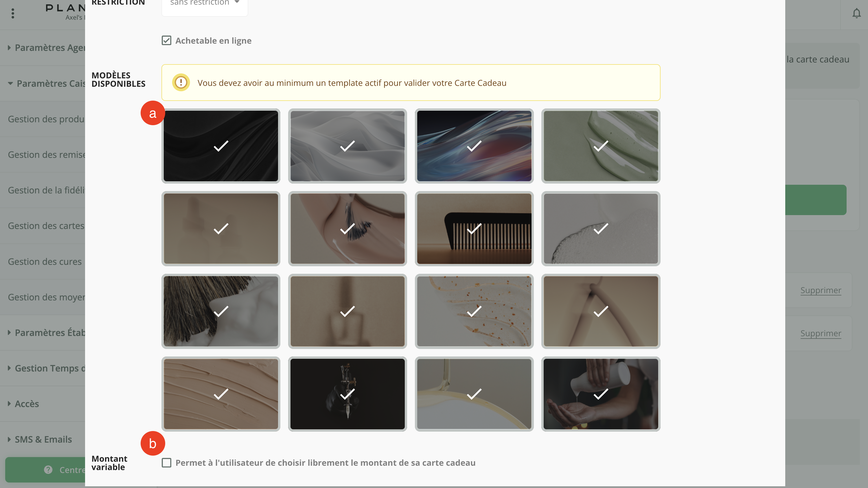Image resolution: width=868 pixels, height=488 pixels.
Task: Open Gestion des cartes menu item
Action: point(46,226)
